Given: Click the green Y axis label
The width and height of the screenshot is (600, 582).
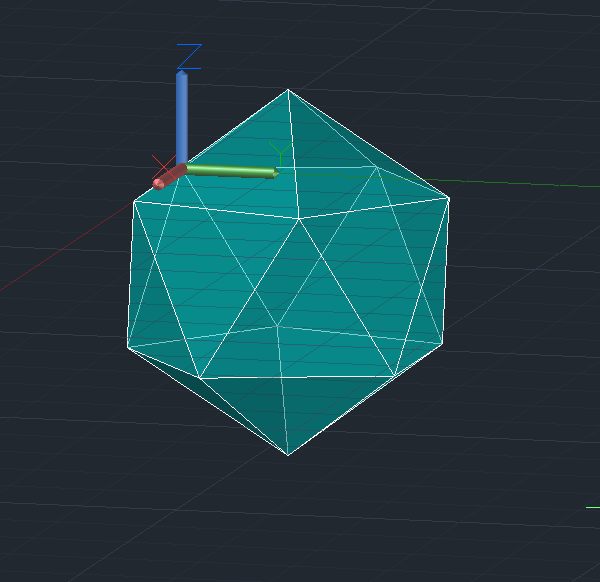Looking at the screenshot, I should coord(280,153).
